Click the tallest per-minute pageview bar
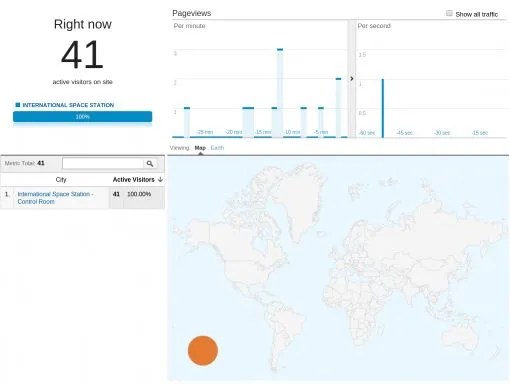Screen dimensions: 510x384 (x=280, y=93)
